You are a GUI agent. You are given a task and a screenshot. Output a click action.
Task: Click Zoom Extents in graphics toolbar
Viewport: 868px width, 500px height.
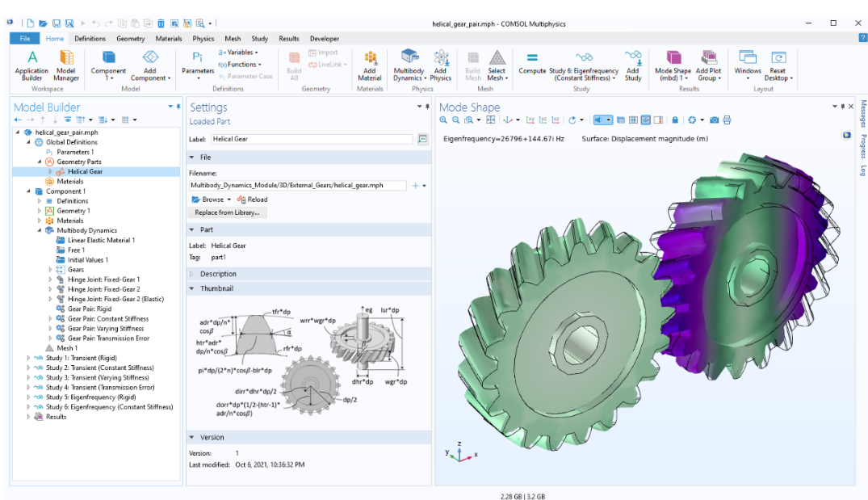[490, 120]
